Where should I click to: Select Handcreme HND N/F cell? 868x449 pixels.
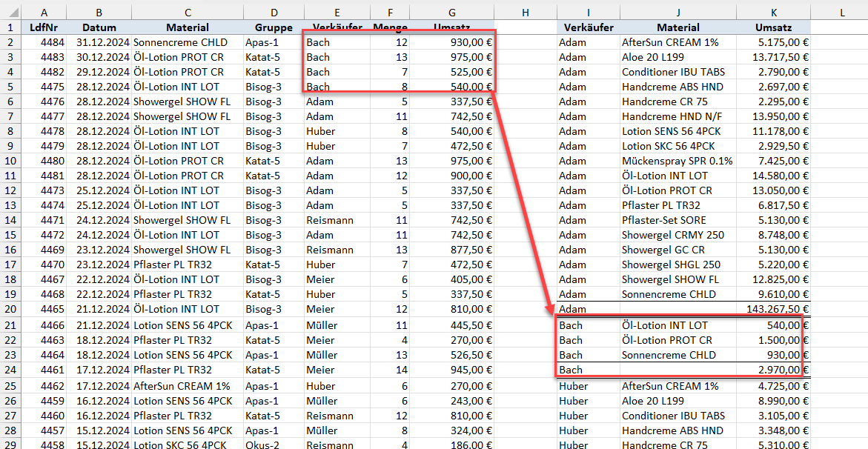pos(678,116)
